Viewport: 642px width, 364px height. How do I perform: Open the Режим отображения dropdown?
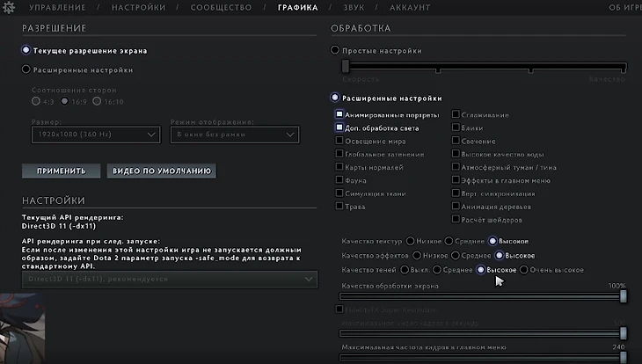tap(243, 135)
